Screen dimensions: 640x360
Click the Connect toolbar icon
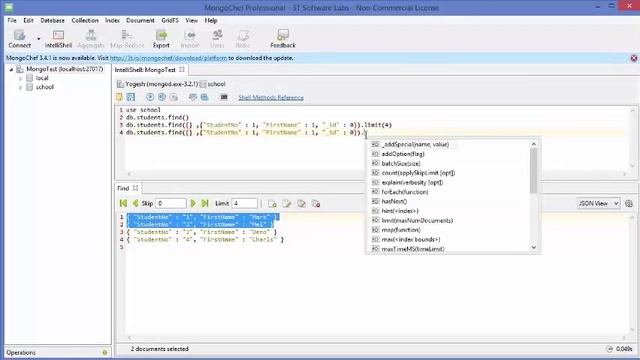(x=20, y=39)
